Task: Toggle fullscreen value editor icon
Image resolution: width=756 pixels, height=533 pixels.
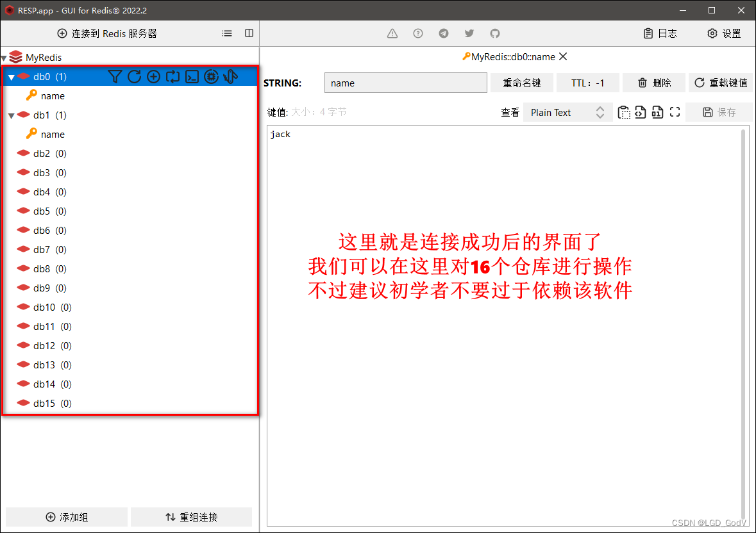Action: coord(675,112)
